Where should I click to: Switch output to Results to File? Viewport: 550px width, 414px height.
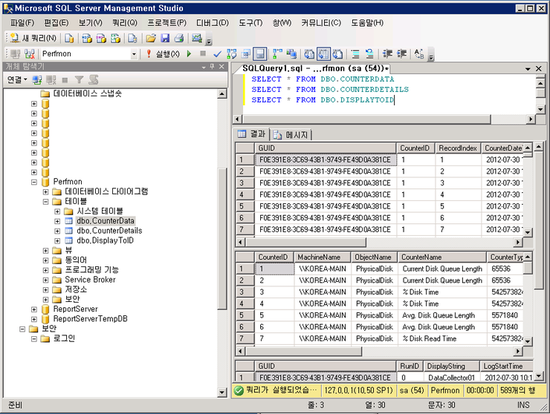(x=337, y=54)
